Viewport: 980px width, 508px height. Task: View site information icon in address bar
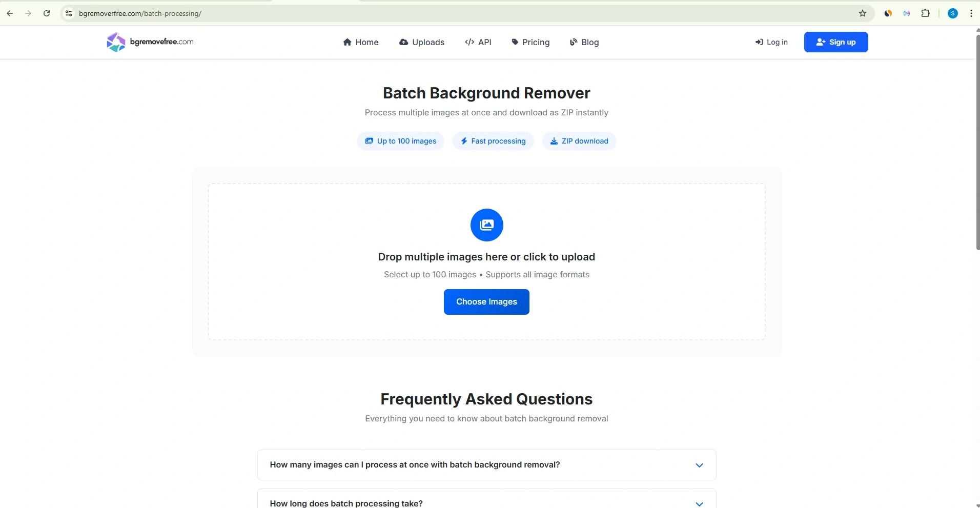(x=69, y=13)
